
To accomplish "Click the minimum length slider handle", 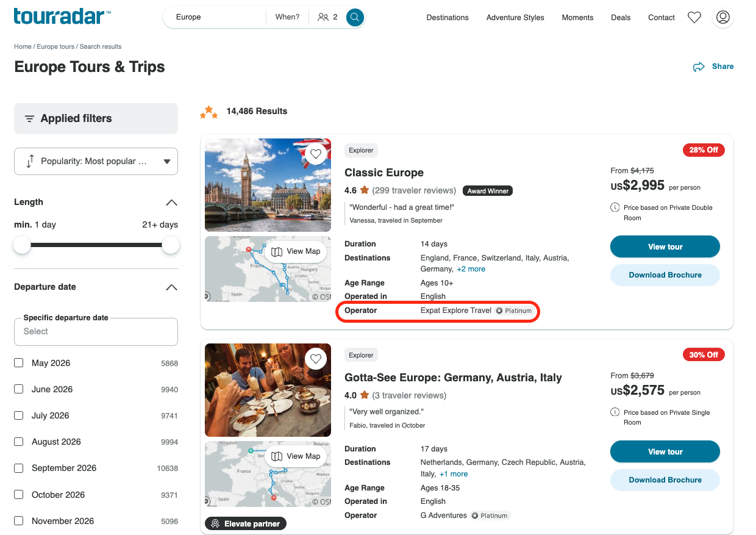I will pos(22,245).
